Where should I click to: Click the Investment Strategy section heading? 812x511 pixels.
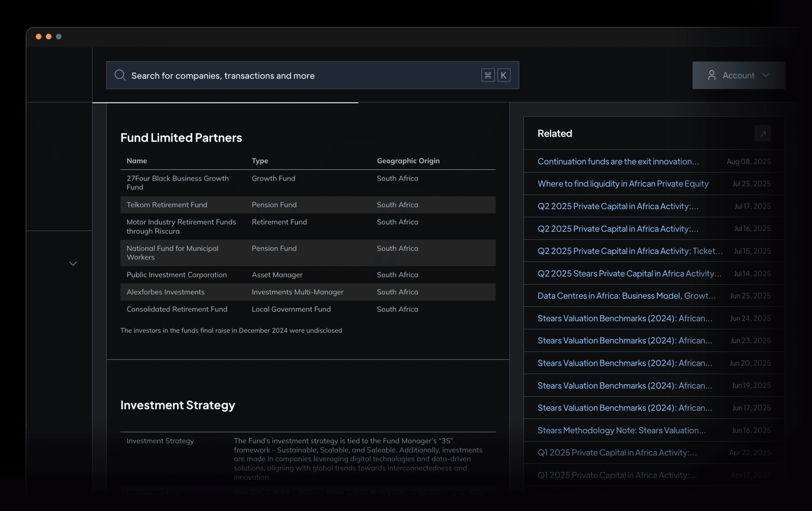[177, 405]
